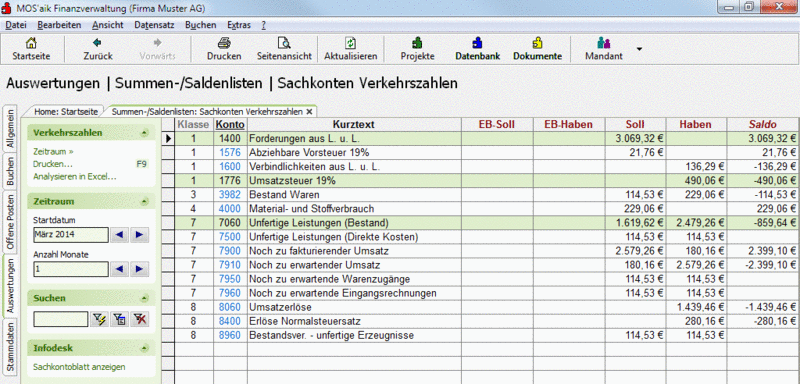The image size is (800, 384).
Task: Click the Drucken… link in sidebar
Action: [x=53, y=164]
